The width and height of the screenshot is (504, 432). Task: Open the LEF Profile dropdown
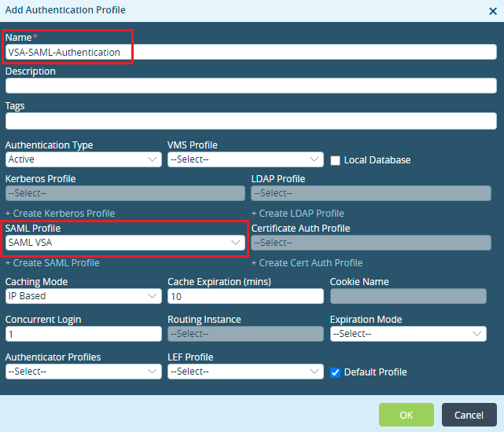click(x=245, y=372)
